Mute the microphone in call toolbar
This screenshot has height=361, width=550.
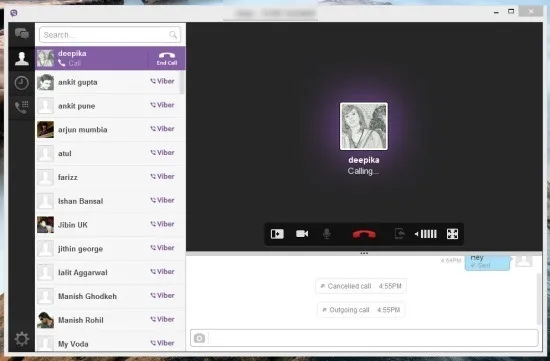click(x=327, y=234)
